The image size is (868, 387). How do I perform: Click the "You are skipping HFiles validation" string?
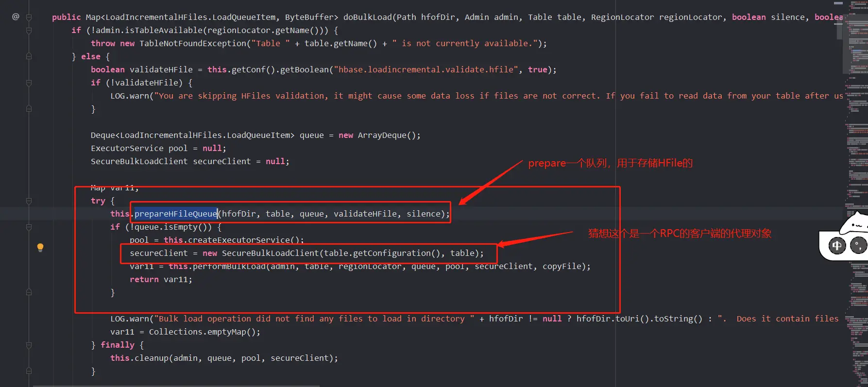tap(499, 96)
